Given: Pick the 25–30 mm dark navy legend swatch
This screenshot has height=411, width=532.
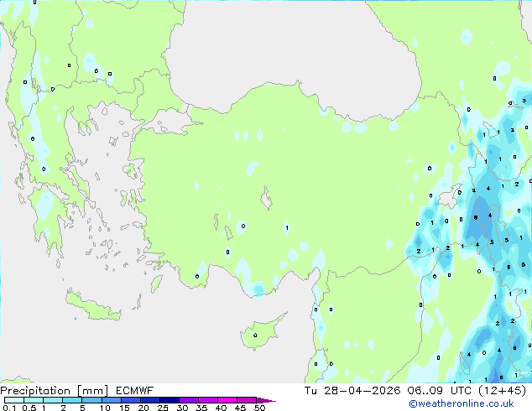Looking at the screenshot, I should 170,400.
